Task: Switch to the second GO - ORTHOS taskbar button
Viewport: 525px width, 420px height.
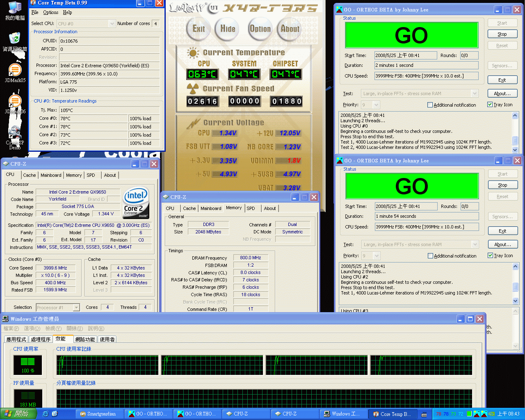Action: (x=198, y=414)
